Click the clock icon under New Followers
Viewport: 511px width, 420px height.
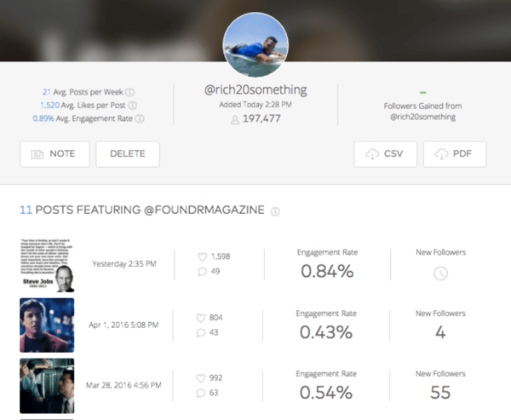coord(440,273)
